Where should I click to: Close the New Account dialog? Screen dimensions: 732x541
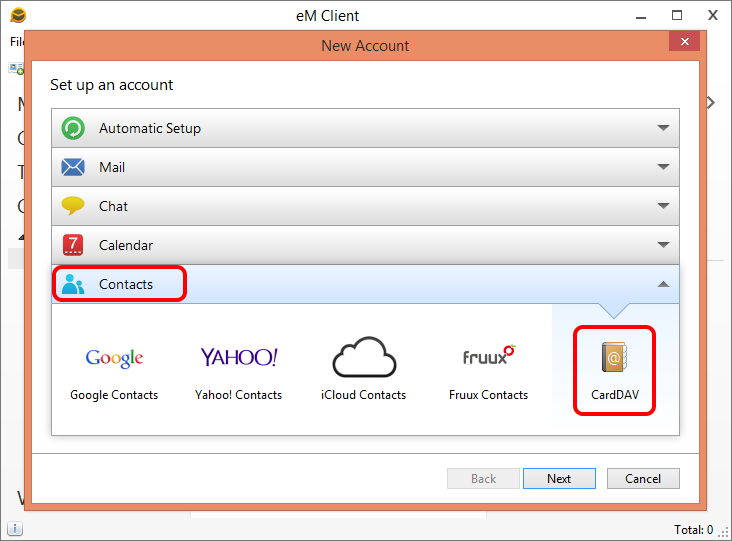coord(684,42)
